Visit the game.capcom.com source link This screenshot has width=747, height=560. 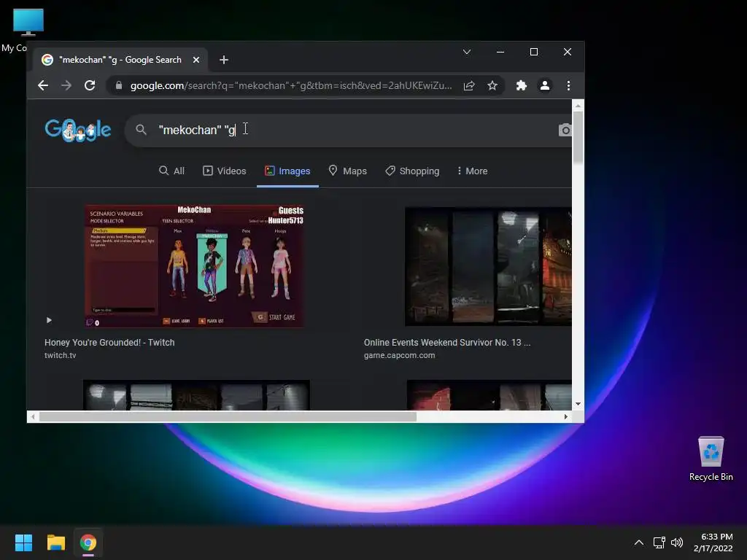click(399, 355)
